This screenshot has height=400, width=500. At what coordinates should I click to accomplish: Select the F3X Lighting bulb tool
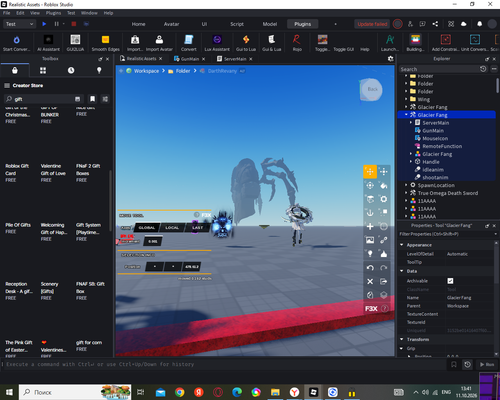(x=370, y=254)
